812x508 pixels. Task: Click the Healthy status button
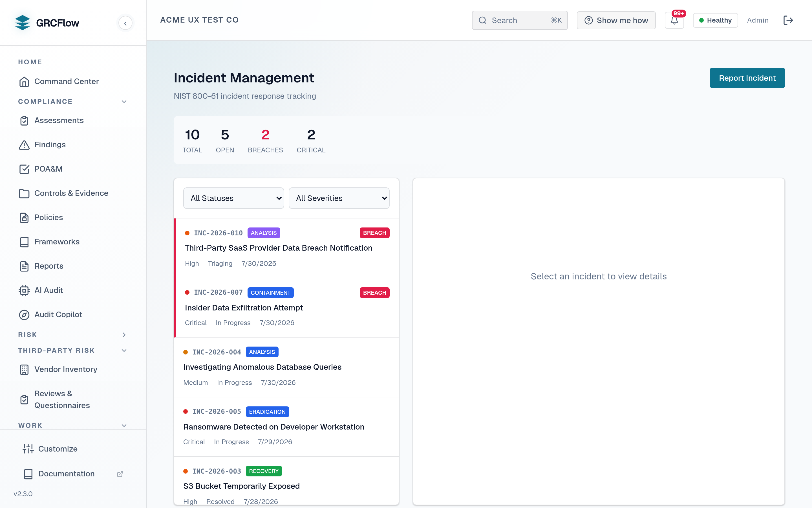tap(715, 21)
